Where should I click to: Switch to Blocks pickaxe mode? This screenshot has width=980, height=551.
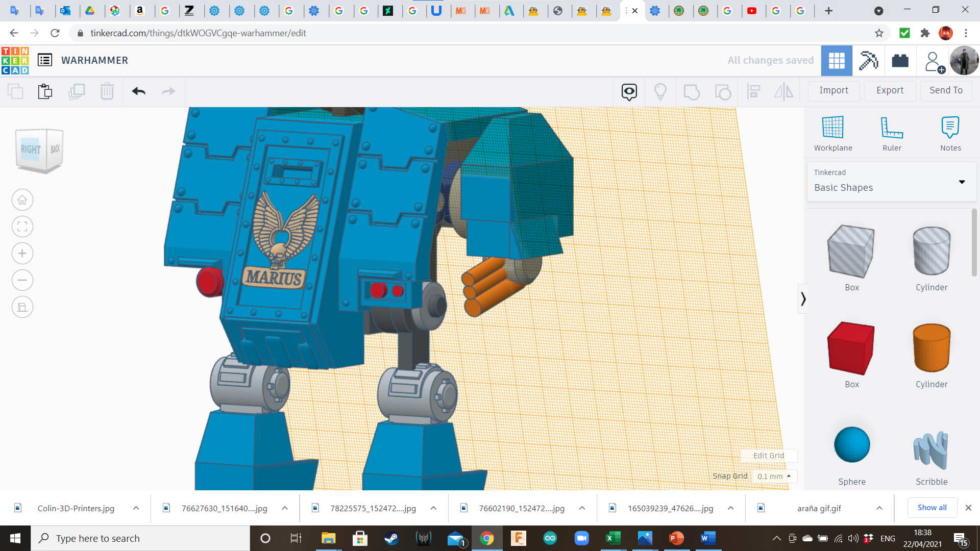pyautogui.click(x=868, y=61)
